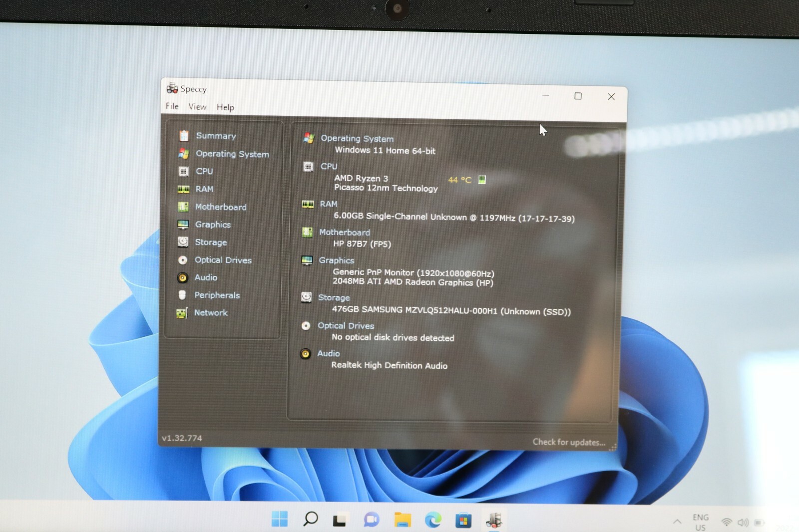The width and height of the screenshot is (799, 532).
Task: Click the summary panel Optical Drives icon
Action: point(306,326)
